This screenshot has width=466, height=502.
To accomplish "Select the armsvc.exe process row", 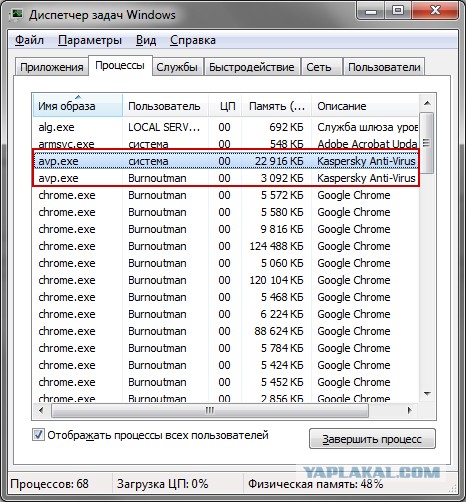I will pos(226,143).
